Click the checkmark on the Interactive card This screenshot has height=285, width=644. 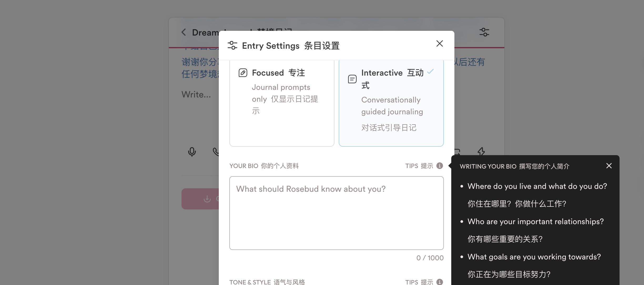coord(430,71)
